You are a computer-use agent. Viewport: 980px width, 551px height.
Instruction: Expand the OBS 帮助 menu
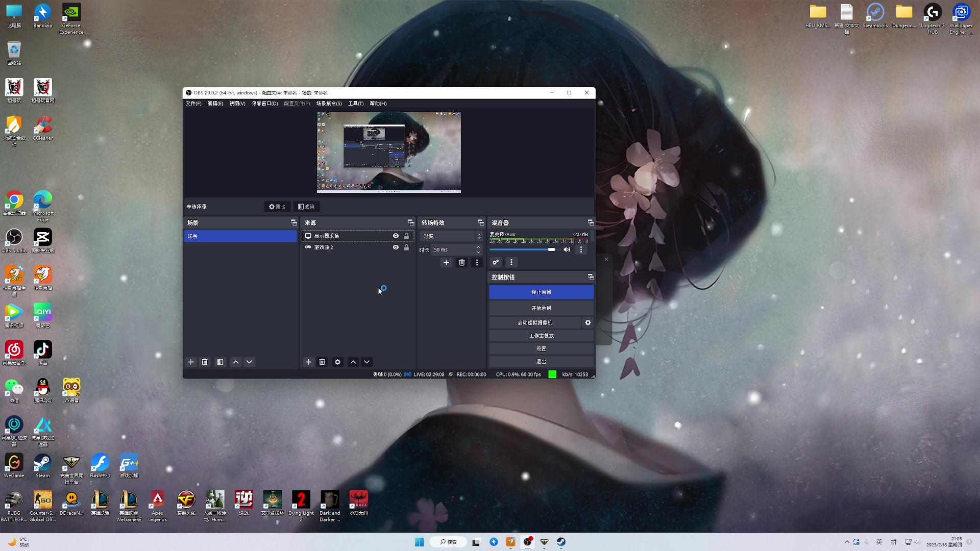pos(378,103)
